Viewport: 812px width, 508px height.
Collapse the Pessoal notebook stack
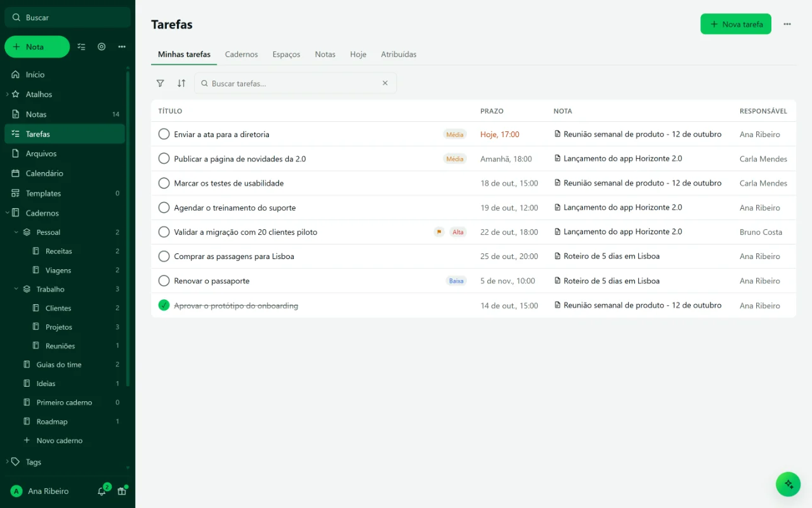point(16,232)
